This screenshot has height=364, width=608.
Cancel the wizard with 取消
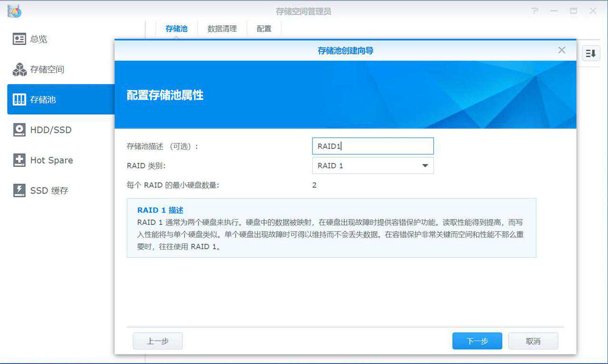[533, 341]
